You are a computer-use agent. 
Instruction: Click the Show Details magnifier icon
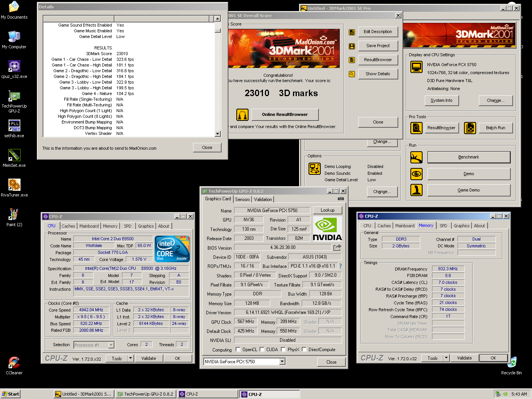click(352, 74)
